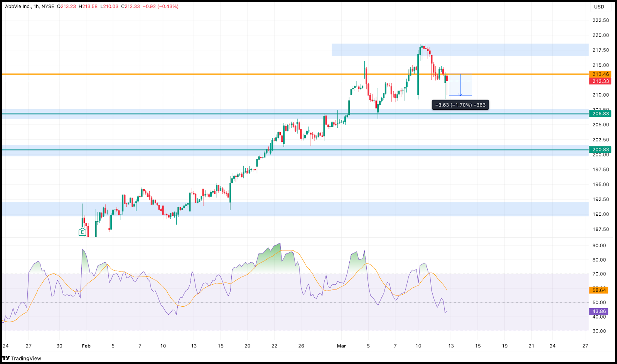Click the 222.50 price scale label
Viewport: 617px width, 364px height.
(x=600, y=20)
